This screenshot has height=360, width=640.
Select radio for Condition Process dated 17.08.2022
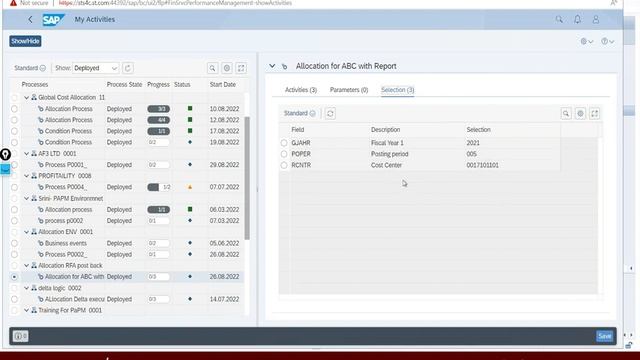(x=14, y=131)
